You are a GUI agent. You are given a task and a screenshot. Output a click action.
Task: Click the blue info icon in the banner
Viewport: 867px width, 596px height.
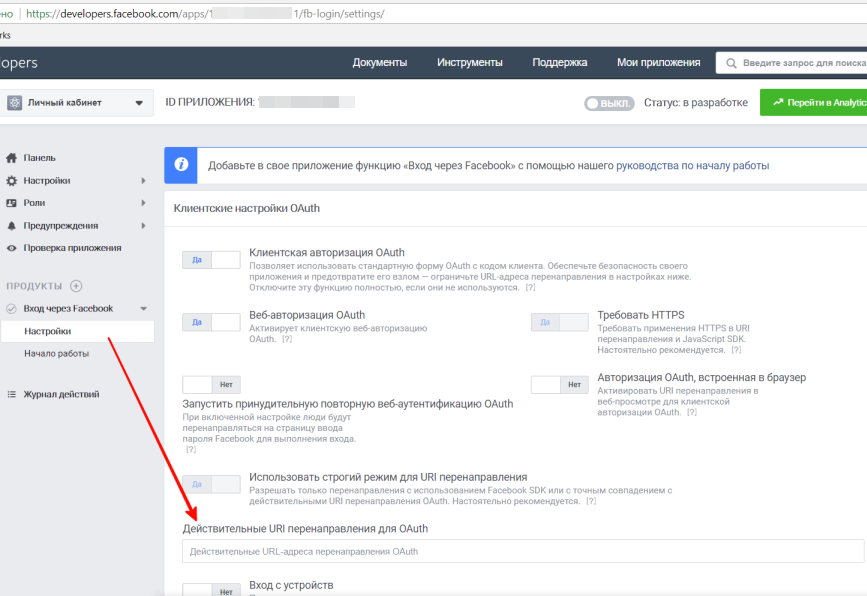181,165
